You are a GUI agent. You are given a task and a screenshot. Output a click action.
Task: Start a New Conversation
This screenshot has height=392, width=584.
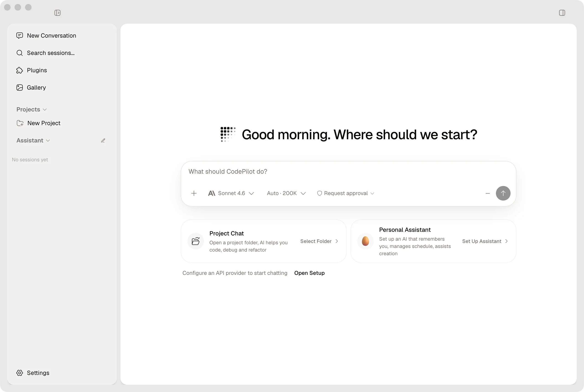[x=62, y=36]
